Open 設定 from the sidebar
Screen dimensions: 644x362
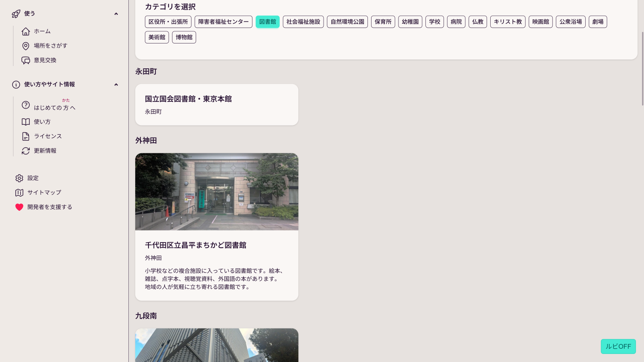click(33, 178)
